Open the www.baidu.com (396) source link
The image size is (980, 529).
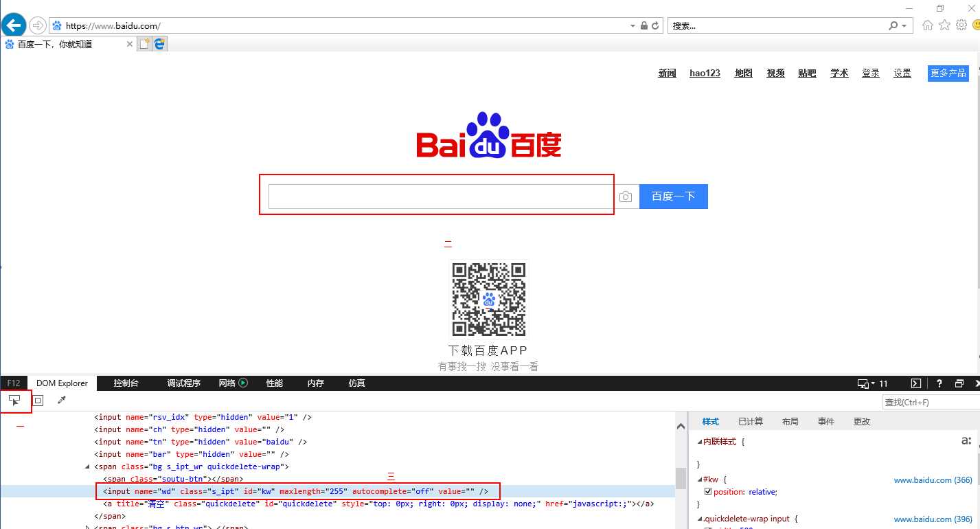[x=933, y=519]
